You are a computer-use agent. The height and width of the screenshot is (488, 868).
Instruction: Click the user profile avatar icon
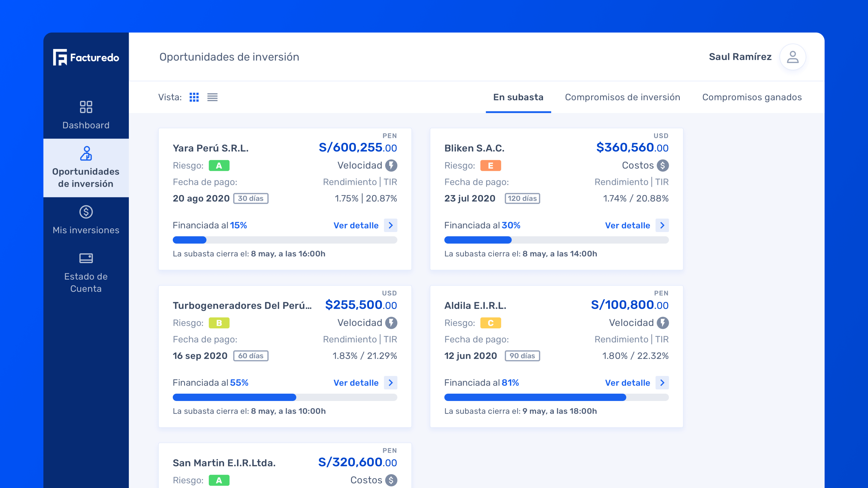793,57
